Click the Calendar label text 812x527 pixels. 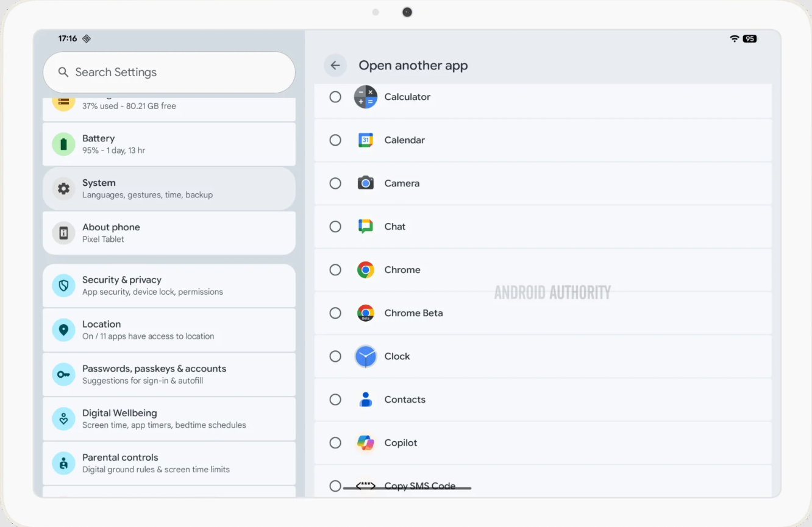point(405,140)
